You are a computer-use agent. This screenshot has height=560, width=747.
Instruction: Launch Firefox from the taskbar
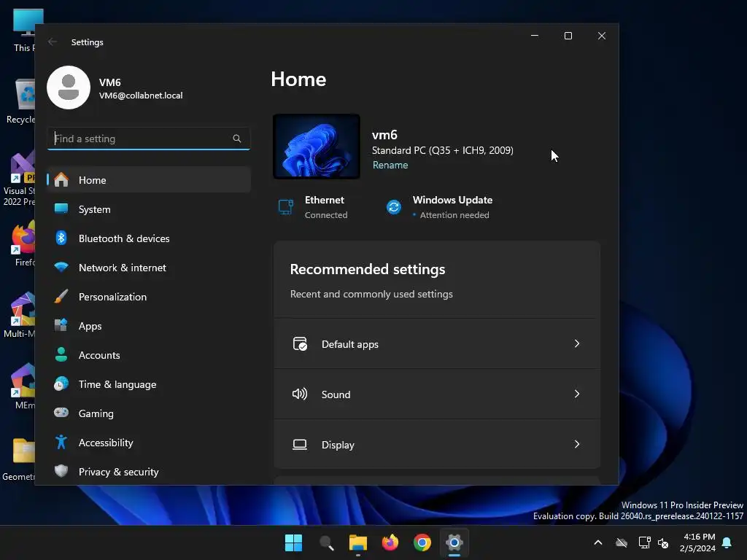coord(390,542)
